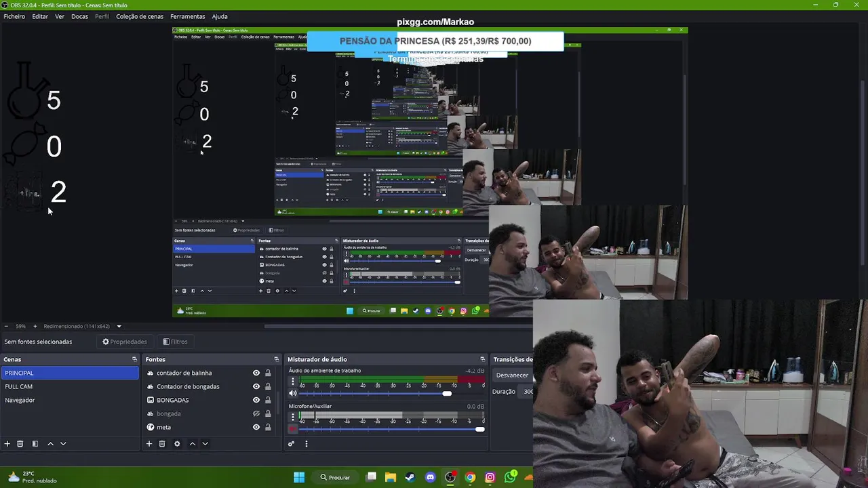Open the Editar menu
Viewport: 868px width, 488px height.
(40, 16)
